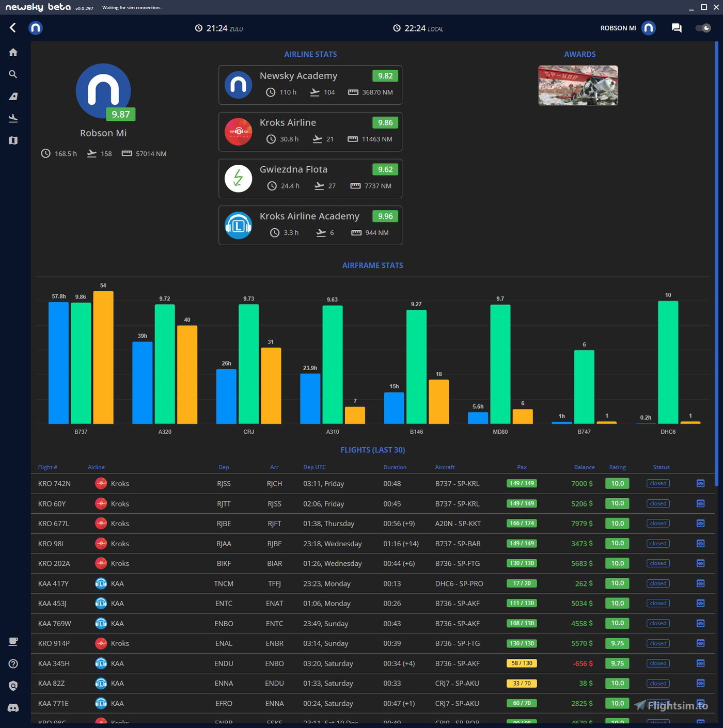Toggle the theme switch in the top bar
723x728 pixels.
pyautogui.click(x=703, y=28)
